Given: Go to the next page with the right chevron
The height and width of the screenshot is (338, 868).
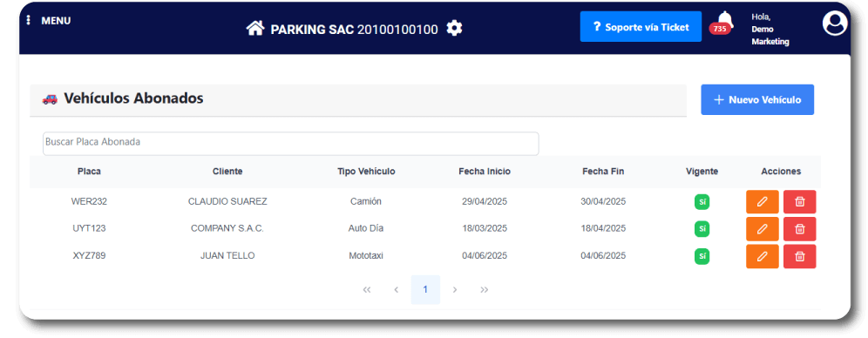Looking at the screenshot, I should pyautogui.click(x=455, y=290).
